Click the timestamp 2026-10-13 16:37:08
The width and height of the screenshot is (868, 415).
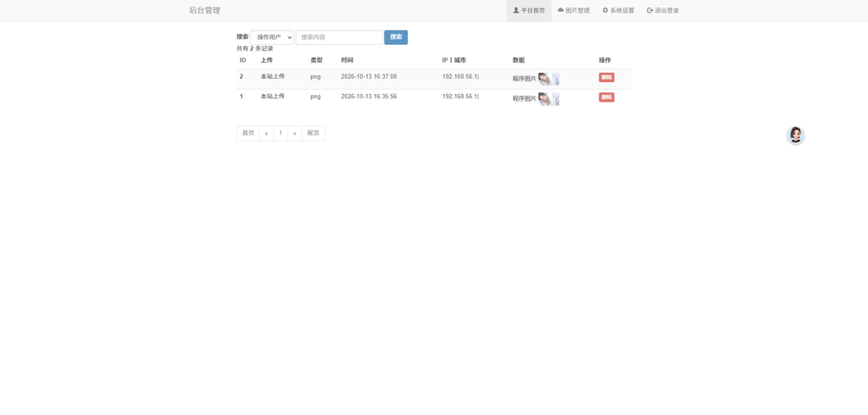pos(369,76)
